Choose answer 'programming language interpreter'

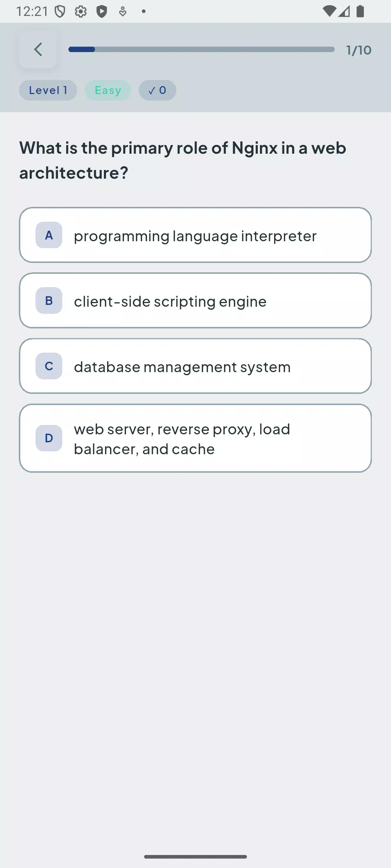pos(195,235)
